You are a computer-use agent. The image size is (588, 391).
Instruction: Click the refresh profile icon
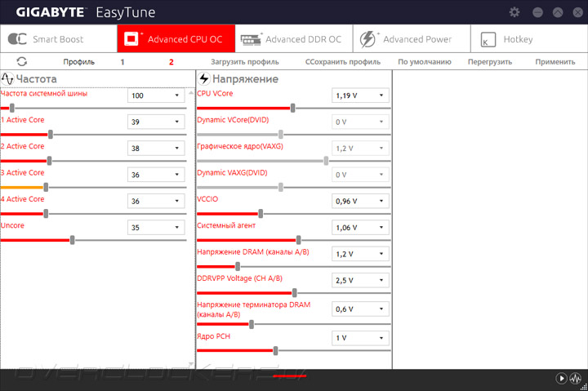click(22, 61)
